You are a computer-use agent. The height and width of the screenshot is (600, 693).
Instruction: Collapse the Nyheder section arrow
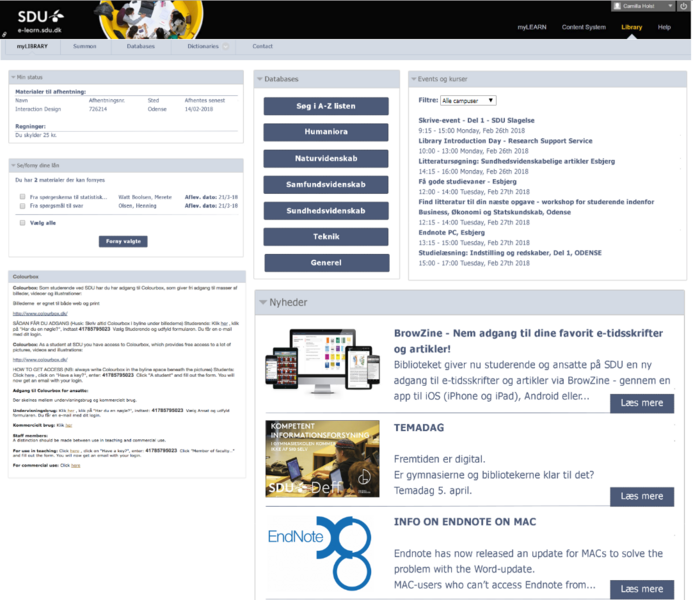coord(264,301)
